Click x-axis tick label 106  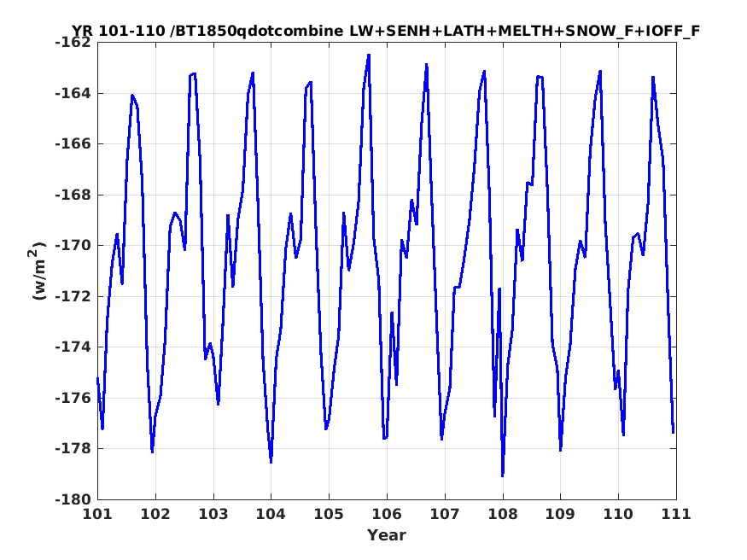pyautogui.click(x=387, y=514)
